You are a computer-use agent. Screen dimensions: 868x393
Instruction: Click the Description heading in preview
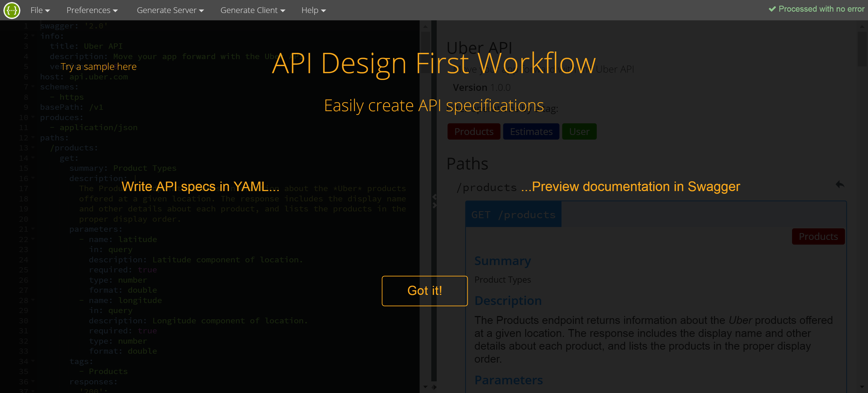point(508,300)
